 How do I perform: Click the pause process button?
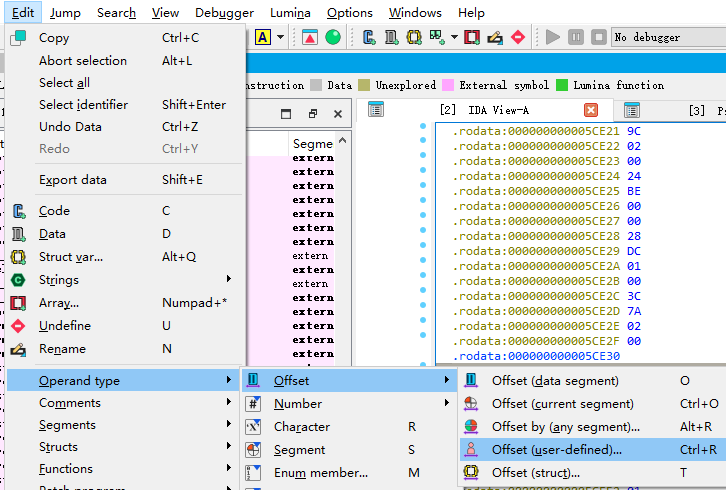[x=576, y=37]
